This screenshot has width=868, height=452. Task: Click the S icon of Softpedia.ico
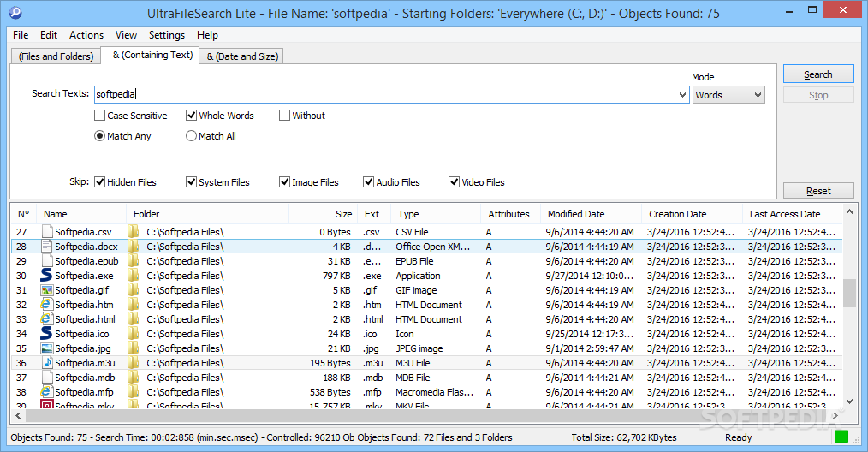46,334
